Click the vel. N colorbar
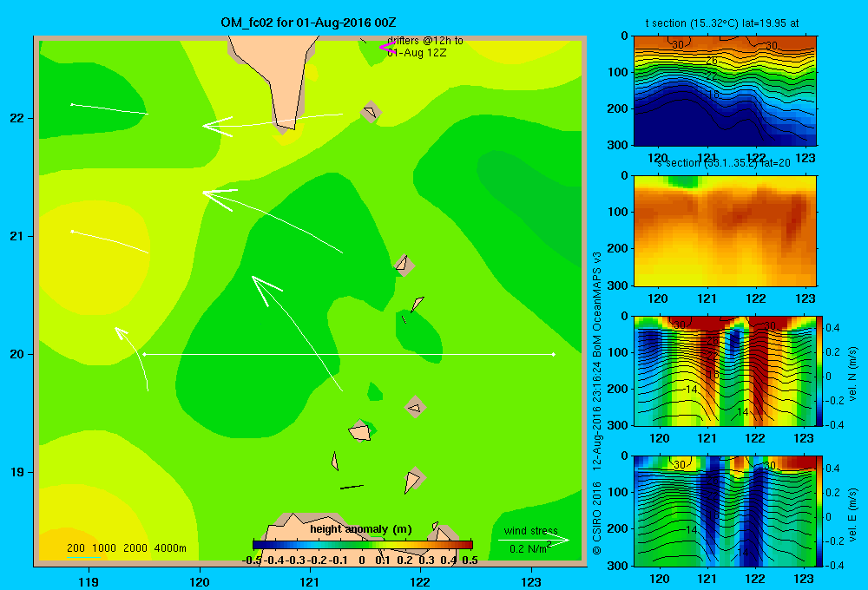Image resolution: width=868 pixels, height=590 pixels. (x=819, y=370)
